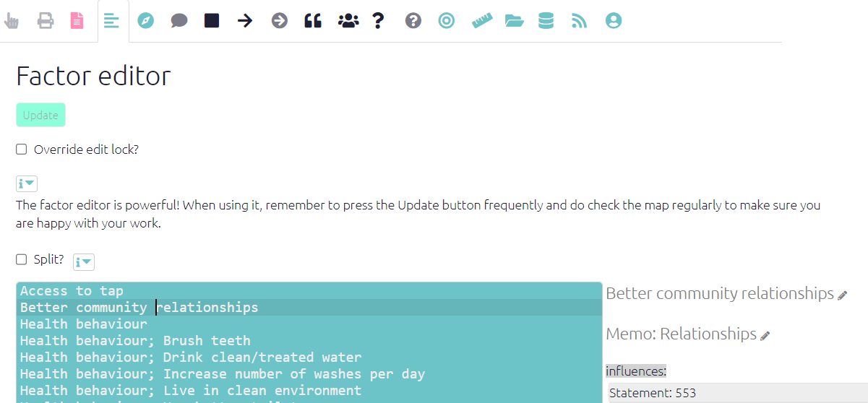Viewport: 868px width, 403px height.
Task: Select the Factor editor tab with lines icon
Action: point(111,21)
